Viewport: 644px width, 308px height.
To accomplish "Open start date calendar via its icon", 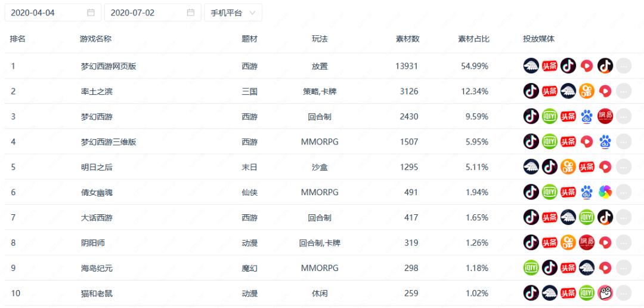I will 91,13.
